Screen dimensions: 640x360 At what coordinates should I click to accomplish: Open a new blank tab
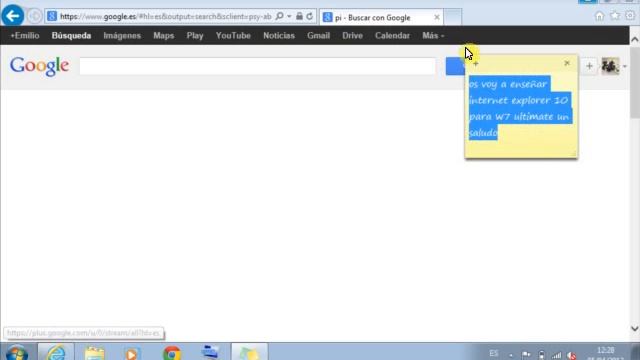pyautogui.click(x=453, y=18)
